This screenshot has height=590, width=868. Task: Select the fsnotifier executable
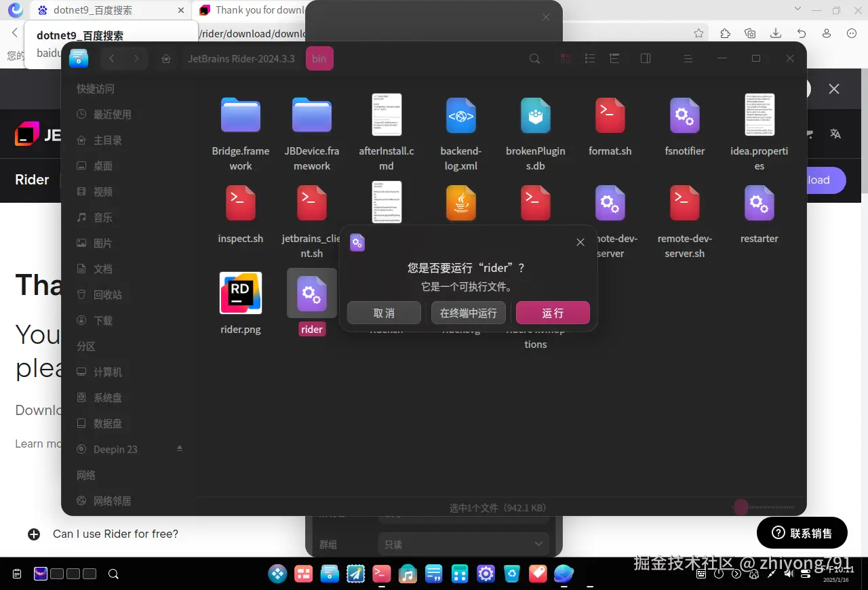685,115
